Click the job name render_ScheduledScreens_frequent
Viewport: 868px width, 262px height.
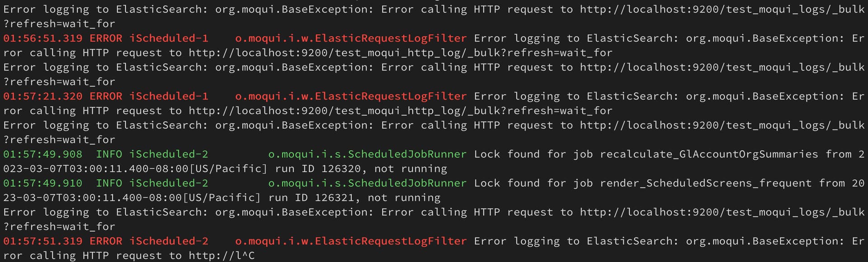click(x=706, y=183)
